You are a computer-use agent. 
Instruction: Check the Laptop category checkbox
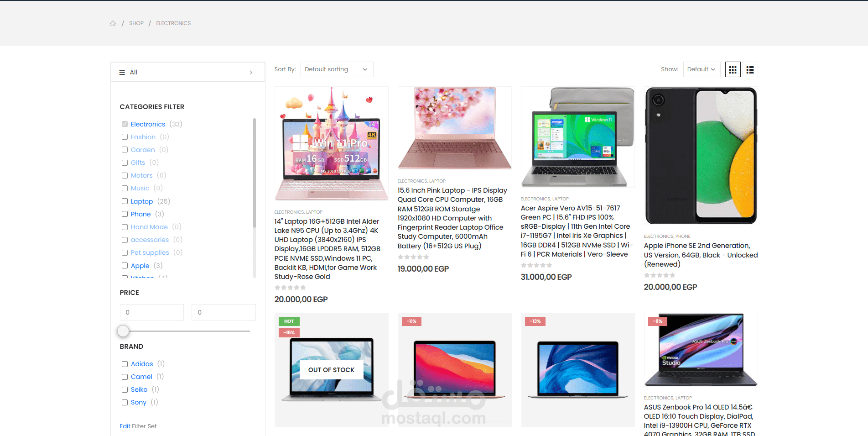click(125, 201)
